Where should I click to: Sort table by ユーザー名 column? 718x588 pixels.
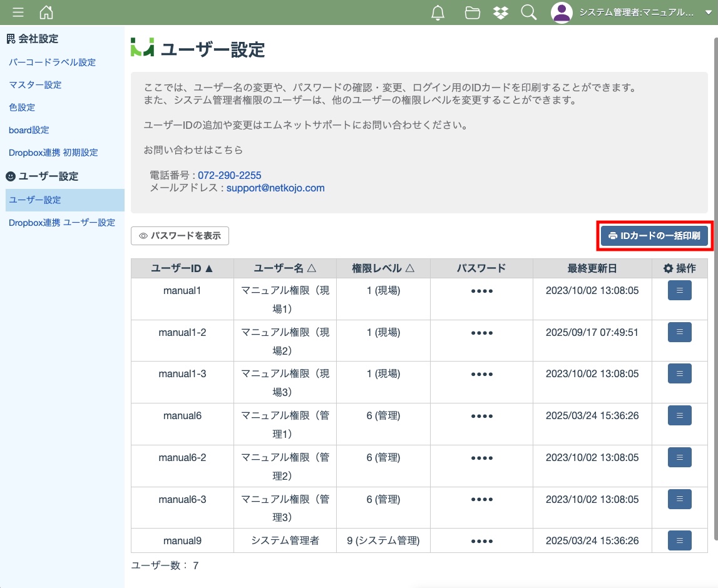(x=285, y=268)
